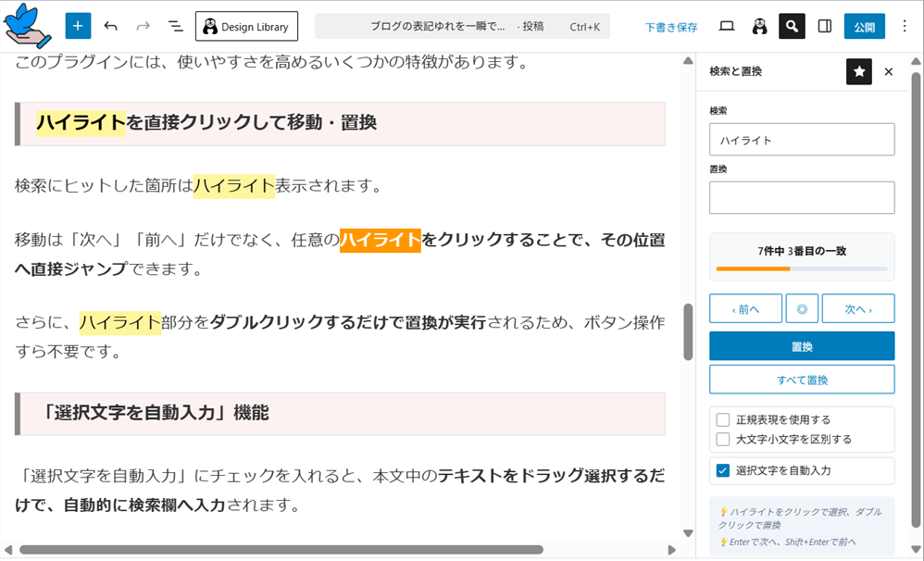The width and height of the screenshot is (924, 561).
Task: Close the 検索と置換 panel
Action: click(889, 71)
